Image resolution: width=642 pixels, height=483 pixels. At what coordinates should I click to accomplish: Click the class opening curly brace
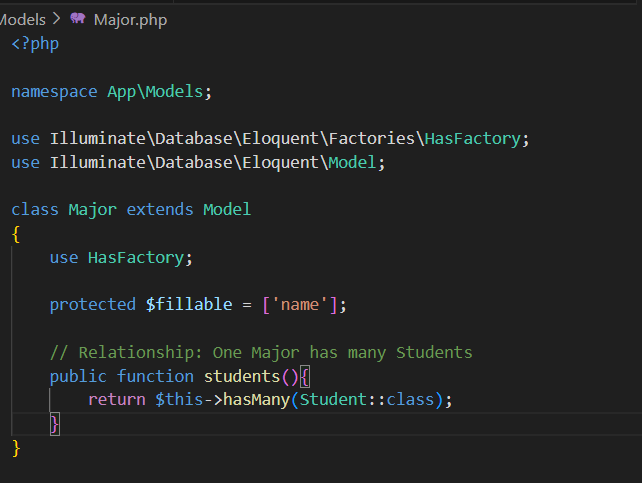[16, 233]
